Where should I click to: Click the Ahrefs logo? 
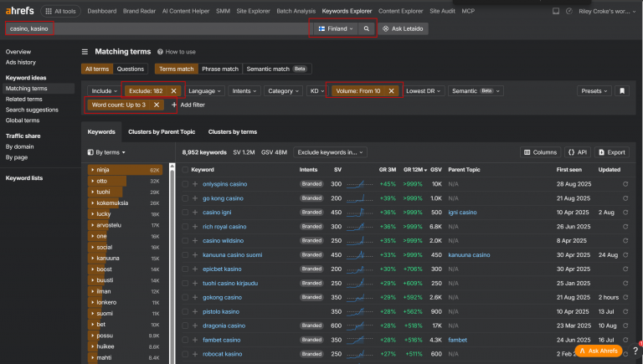(x=20, y=11)
